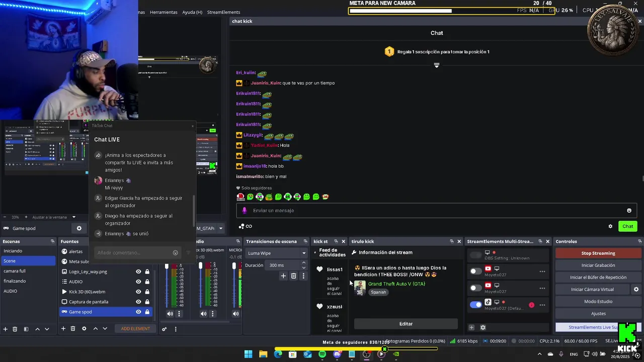Toggle visibility of Logo_Ley_way.png source
644x362 pixels.
(138, 271)
